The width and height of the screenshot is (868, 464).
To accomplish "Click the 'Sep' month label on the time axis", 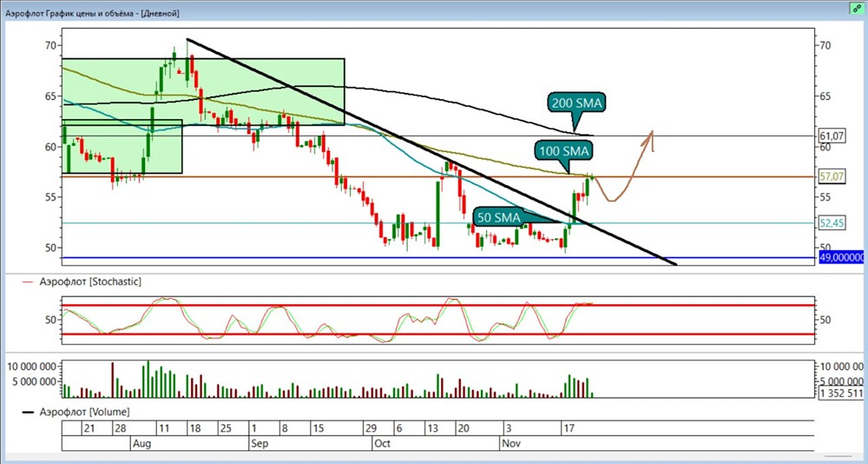I will tap(260, 444).
